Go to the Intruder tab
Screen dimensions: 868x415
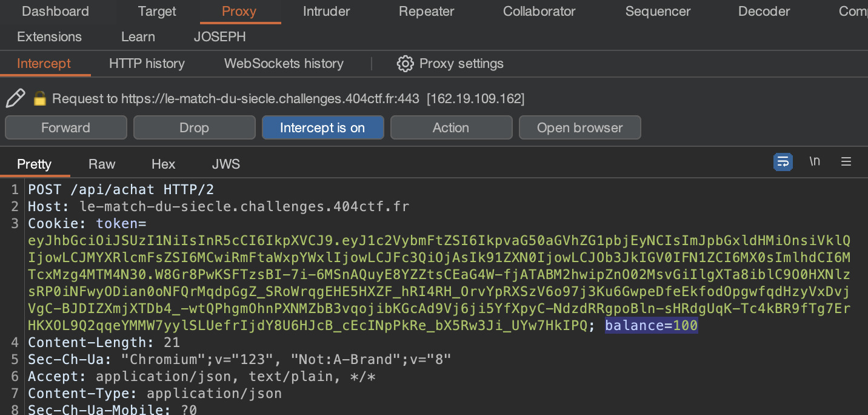(x=326, y=12)
